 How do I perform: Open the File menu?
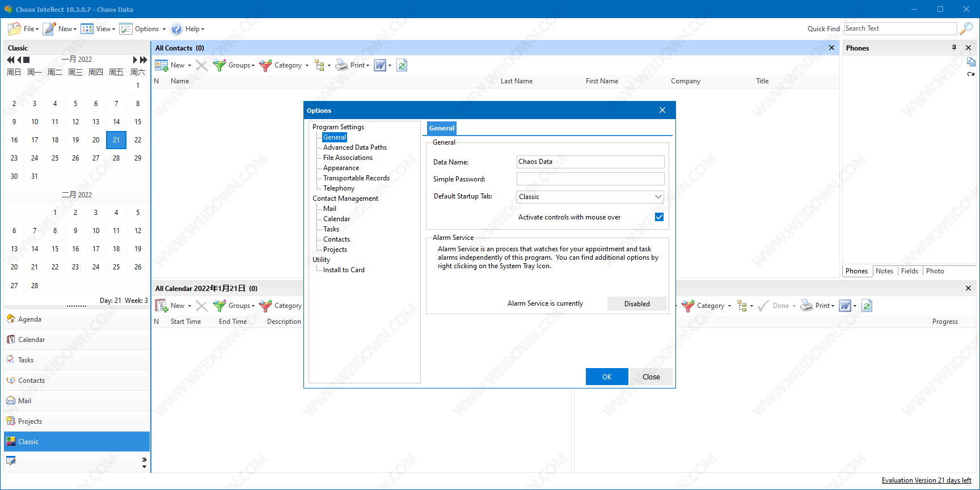click(x=24, y=29)
